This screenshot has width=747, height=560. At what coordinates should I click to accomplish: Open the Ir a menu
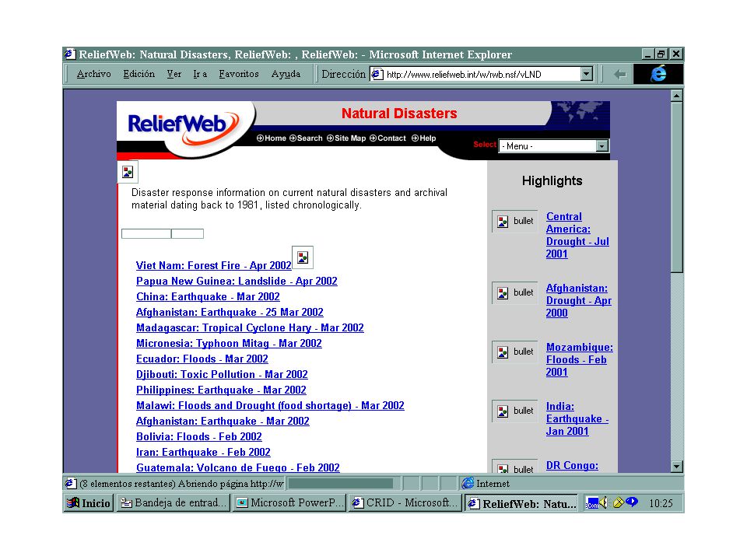(200, 75)
